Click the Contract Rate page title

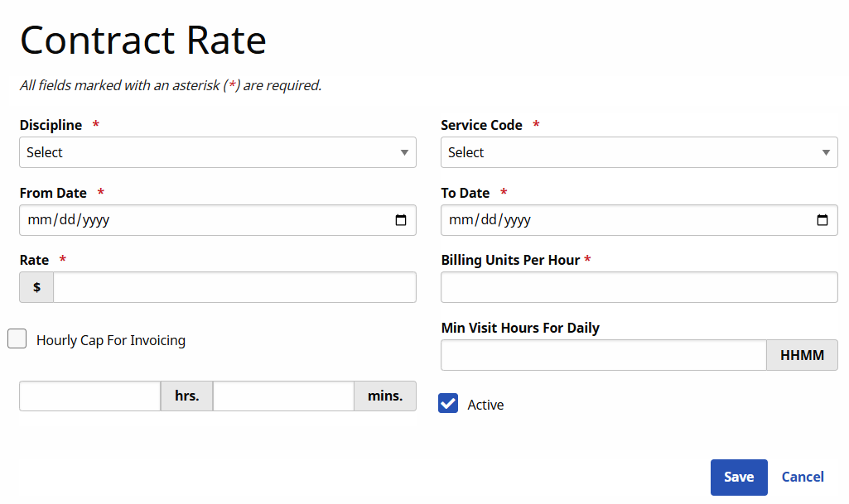[142, 40]
